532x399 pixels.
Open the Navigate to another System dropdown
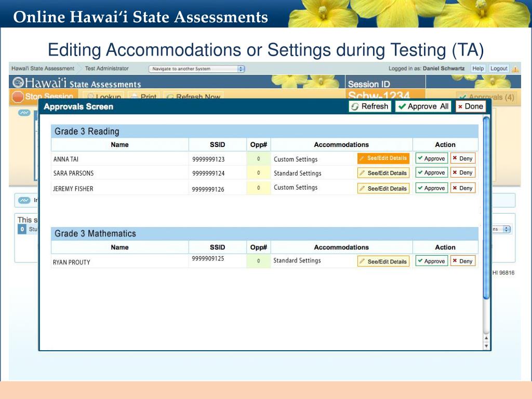tap(196, 69)
